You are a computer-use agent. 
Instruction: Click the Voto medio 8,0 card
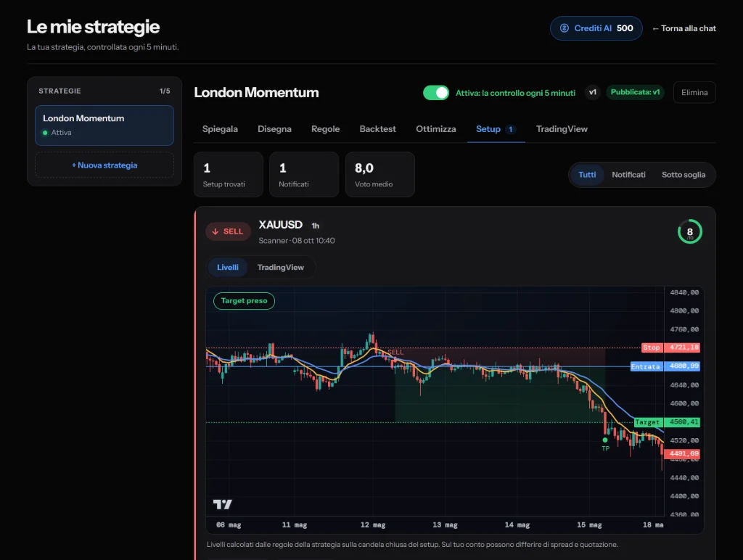click(380, 174)
